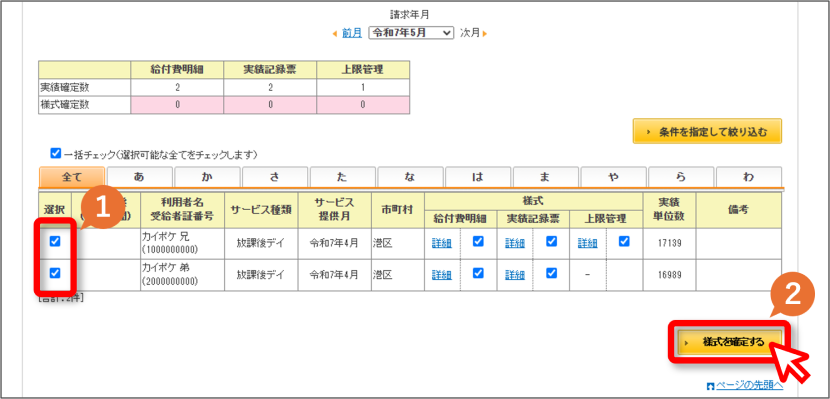Click the 様式を確定する button
The image size is (830, 399).
[728, 342]
